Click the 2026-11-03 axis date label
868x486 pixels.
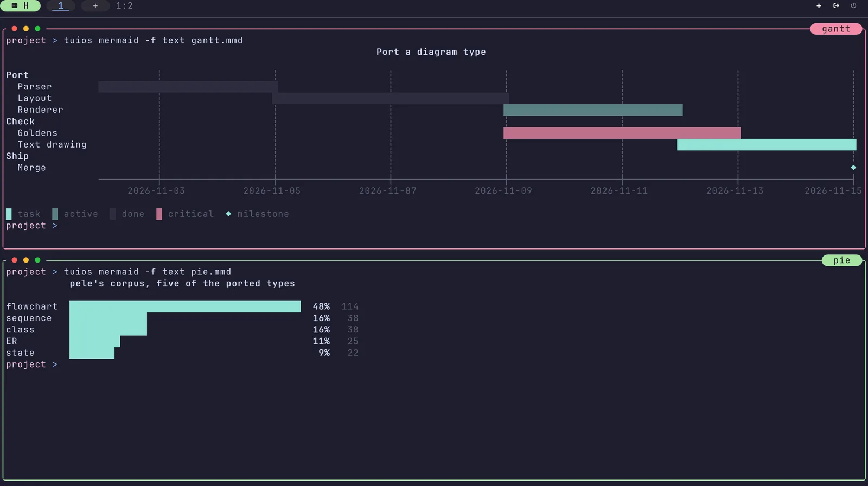click(156, 191)
